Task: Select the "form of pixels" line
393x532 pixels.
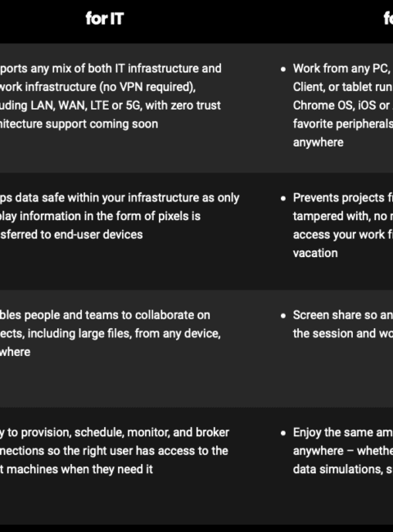Action: (100, 216)
